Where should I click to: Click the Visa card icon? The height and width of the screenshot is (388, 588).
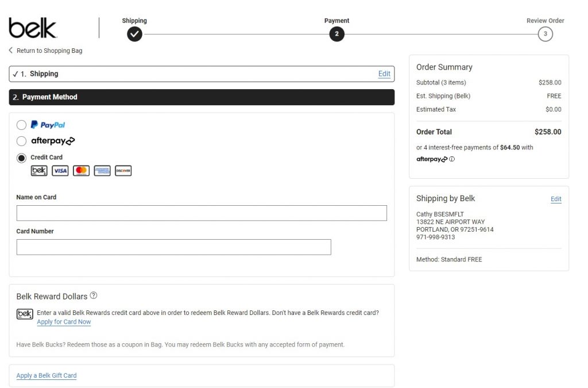60,171
